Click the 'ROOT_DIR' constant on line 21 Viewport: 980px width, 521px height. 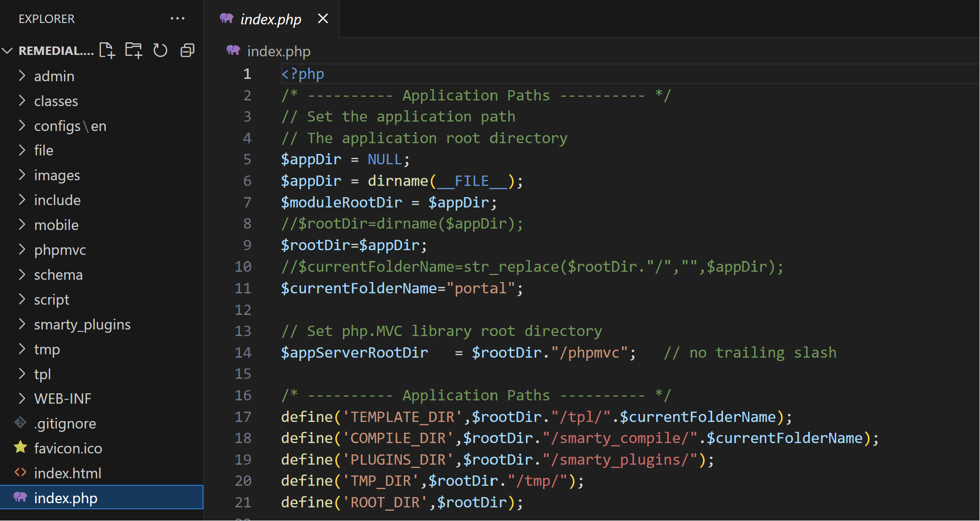(385, 502)
